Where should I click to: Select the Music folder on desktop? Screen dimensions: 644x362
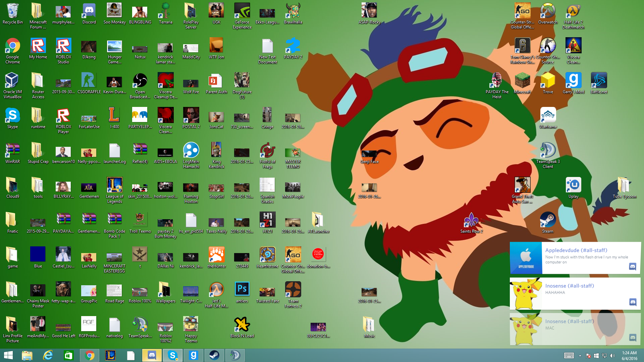click(x=369, y=327)
